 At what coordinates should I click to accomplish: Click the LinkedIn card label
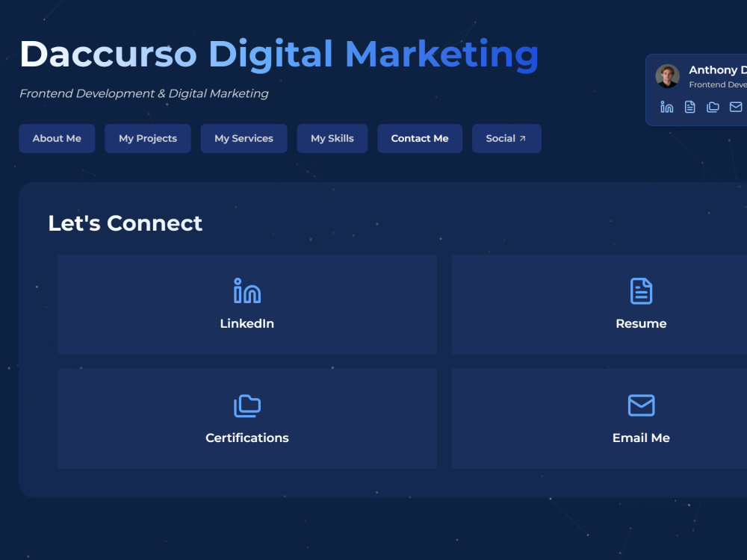click(247, 324)
